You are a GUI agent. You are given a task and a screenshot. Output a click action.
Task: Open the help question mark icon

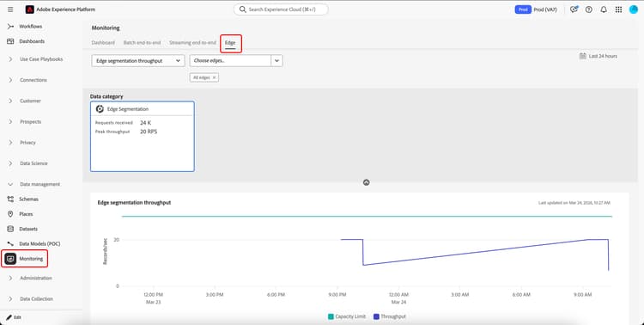[x=588, y=9]
